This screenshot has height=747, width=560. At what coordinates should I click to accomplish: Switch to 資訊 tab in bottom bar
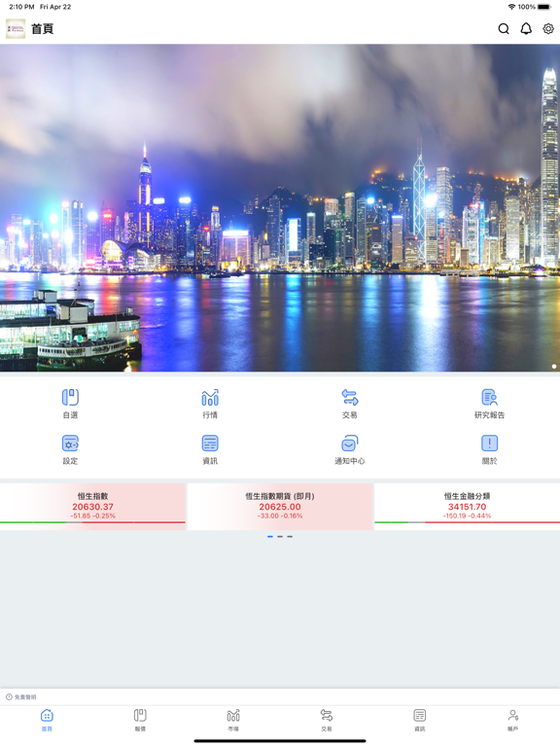pyautogui.click(x=420, y=720)
